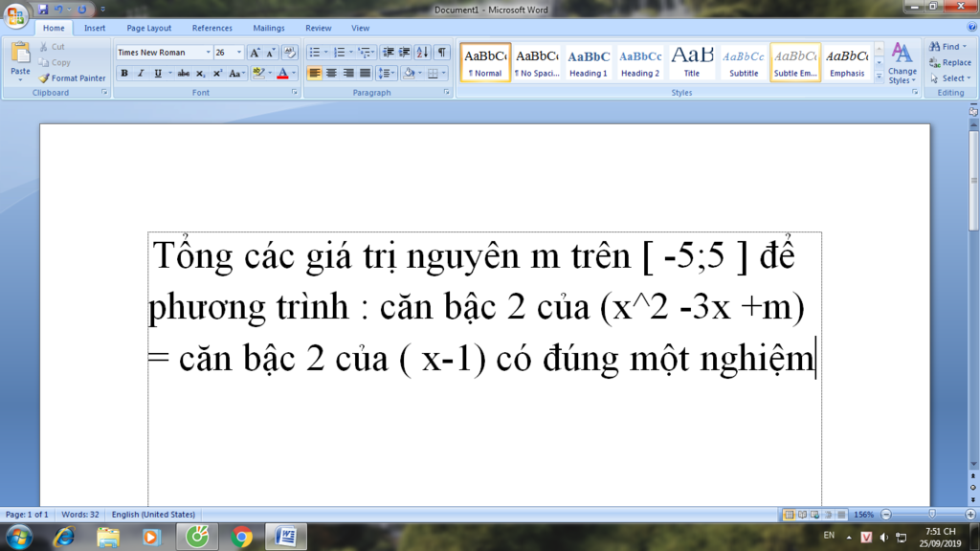980x551 pixels.
Task: Apply the Heading 1 style
Action: 589,62
